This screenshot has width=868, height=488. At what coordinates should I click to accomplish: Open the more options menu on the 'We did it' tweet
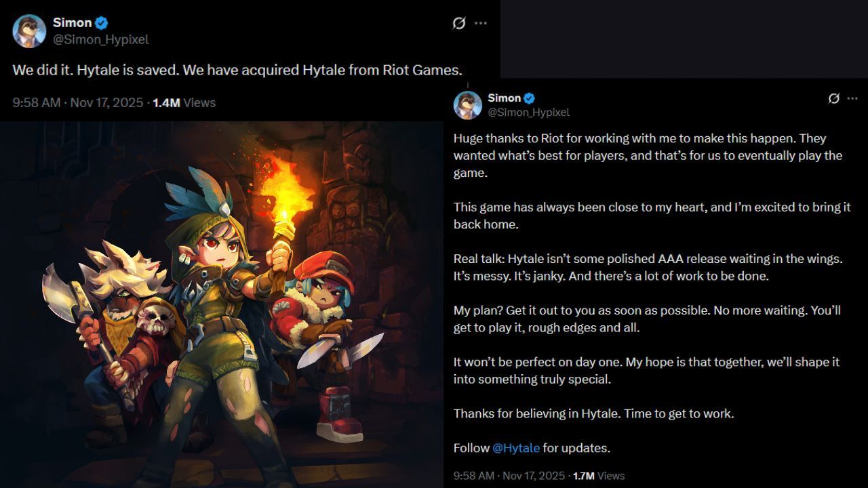click(481, 23)
